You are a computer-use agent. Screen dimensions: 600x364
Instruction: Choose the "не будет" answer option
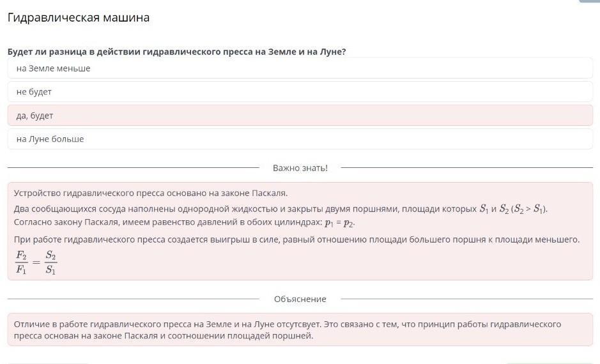[35, 92]
